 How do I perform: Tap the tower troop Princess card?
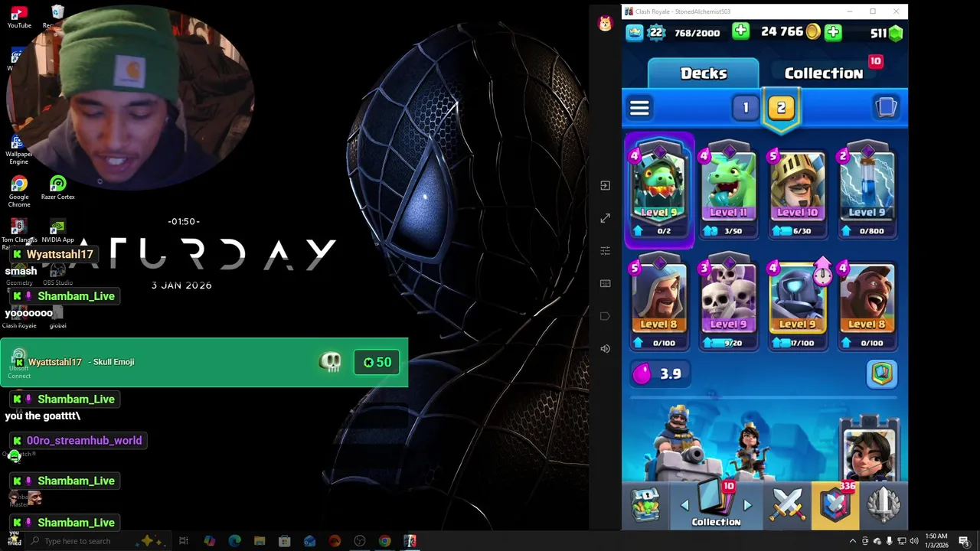click(x=869, y=452)
